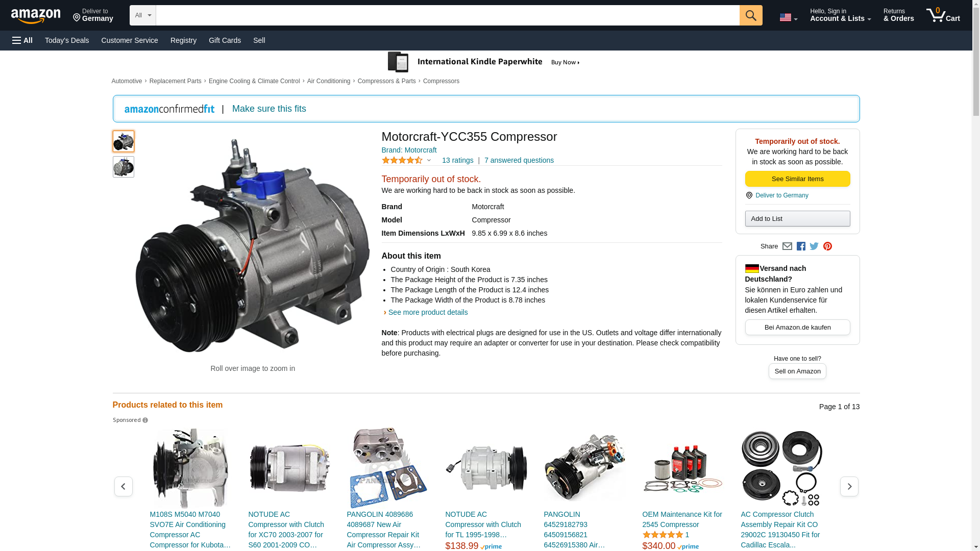Open the search category All dropdown
Viewport: 980px width, 551px height.
pos(142,15)
